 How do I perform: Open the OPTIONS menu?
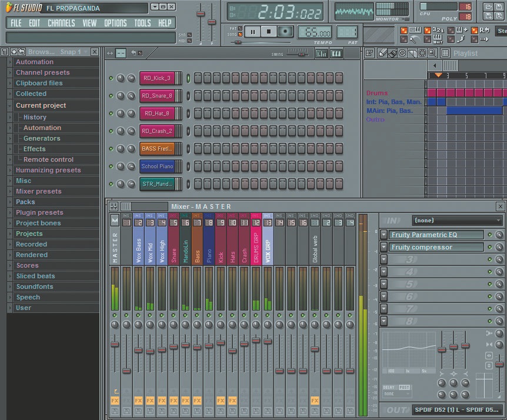tap(115, 23)
